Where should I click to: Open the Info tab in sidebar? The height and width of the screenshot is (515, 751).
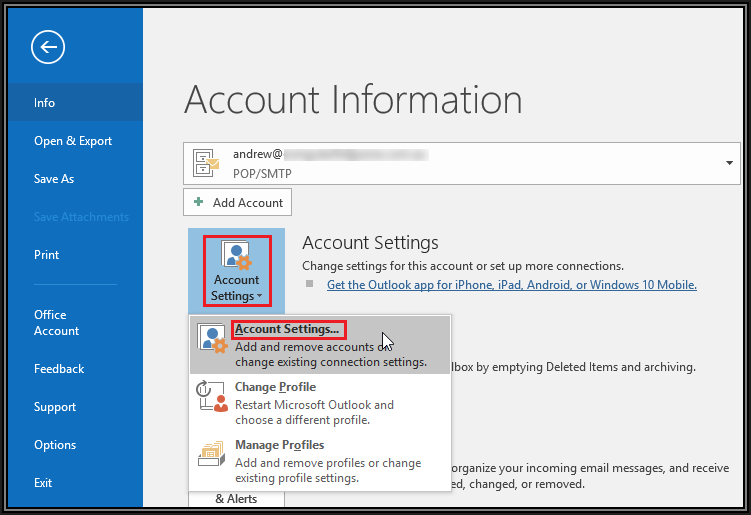point(75,102)
